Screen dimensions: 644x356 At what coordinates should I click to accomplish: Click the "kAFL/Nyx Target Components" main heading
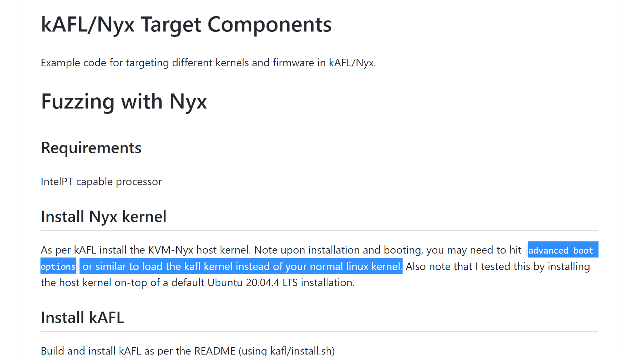(186, 24)
